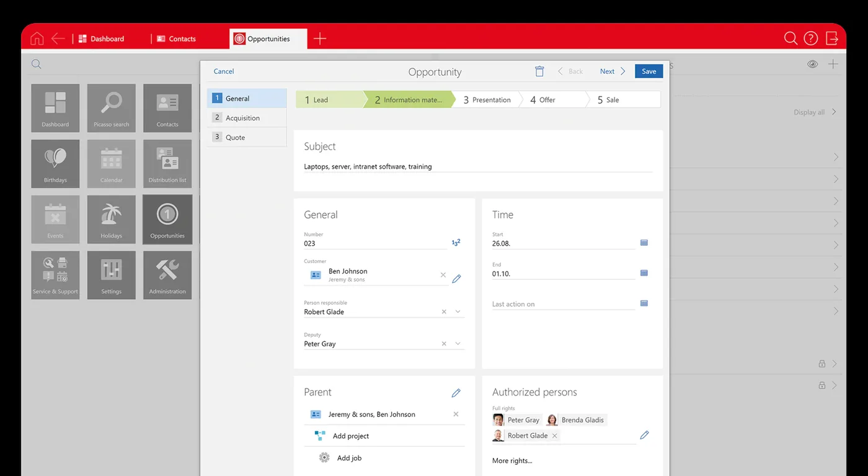Open the Service & Support tile
Screen dimensions: 868x476
[x=55, y=275]
